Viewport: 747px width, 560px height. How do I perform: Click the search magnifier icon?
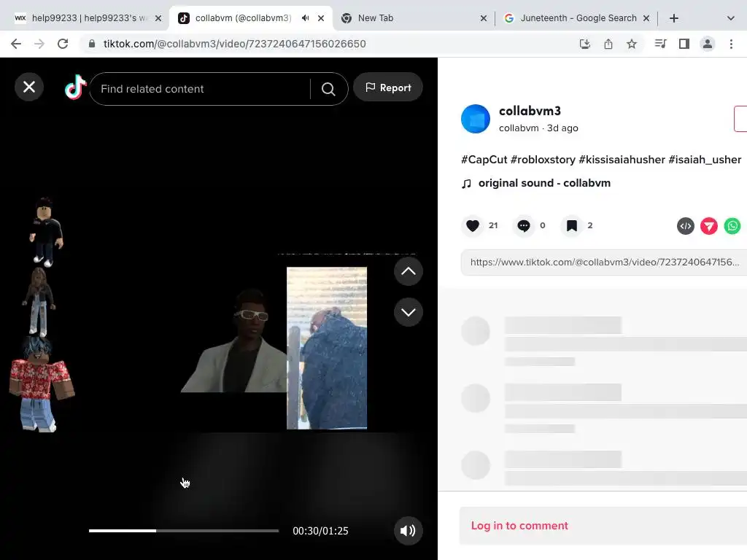[x=328, y=89]
